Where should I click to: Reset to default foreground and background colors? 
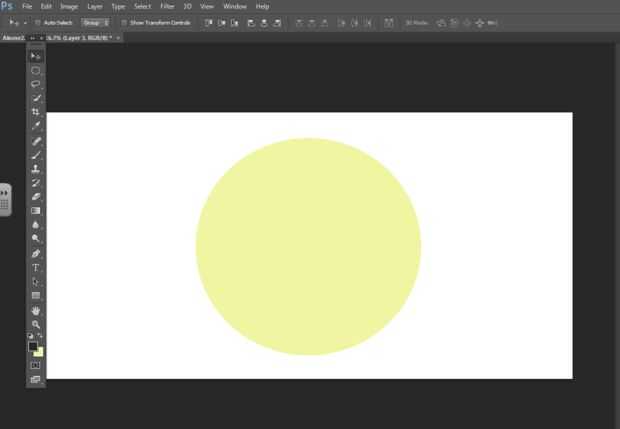31,336
